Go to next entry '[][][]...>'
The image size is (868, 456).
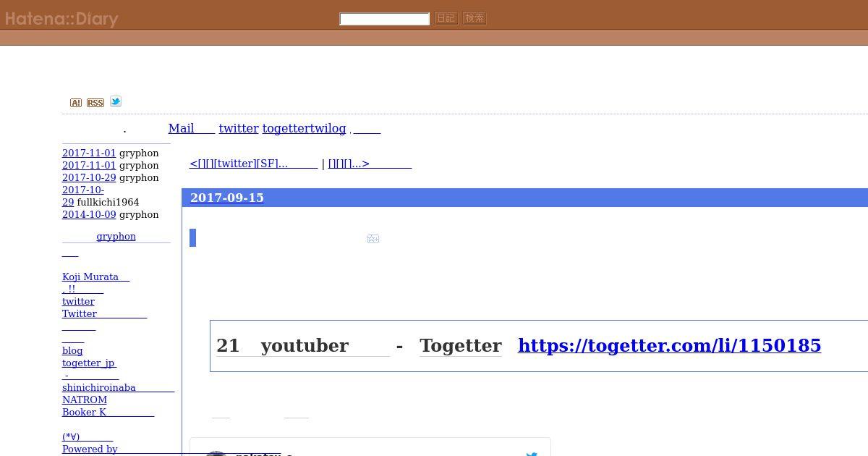point(370,164)
